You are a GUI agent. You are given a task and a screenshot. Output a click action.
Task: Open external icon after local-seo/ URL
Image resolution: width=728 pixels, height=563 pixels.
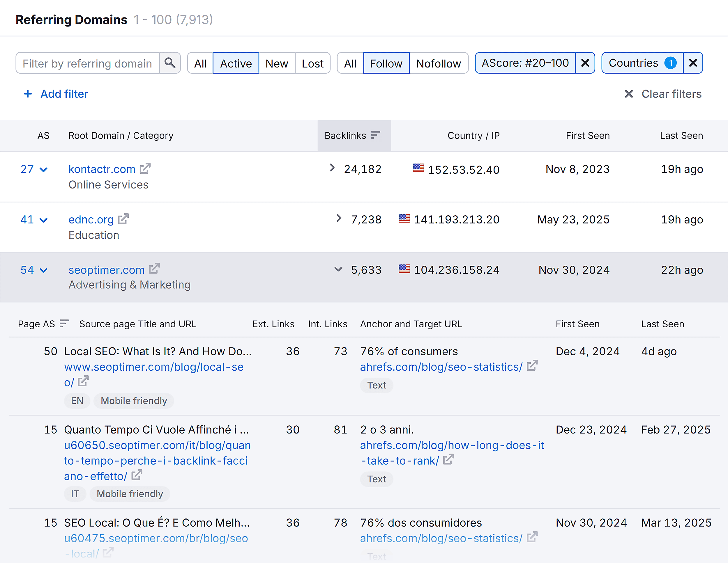point(83,381)
